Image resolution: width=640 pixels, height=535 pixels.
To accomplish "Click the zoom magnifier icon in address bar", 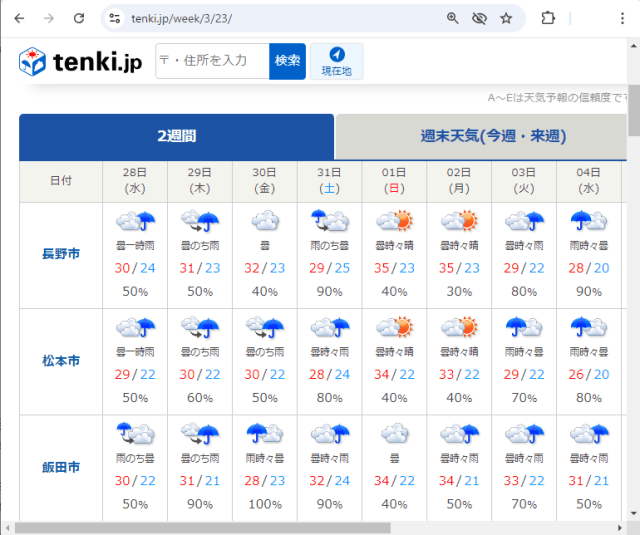I will click(x=452, y=18).
